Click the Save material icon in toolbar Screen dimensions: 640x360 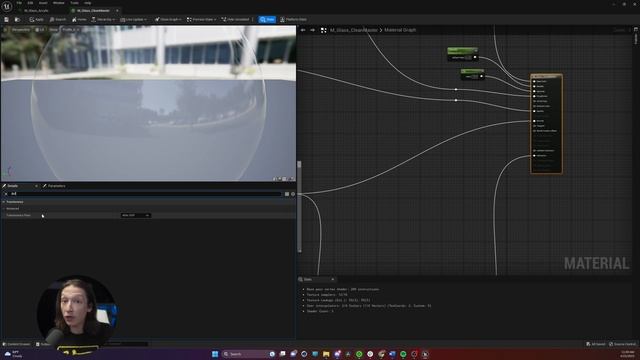pos(7,19)
